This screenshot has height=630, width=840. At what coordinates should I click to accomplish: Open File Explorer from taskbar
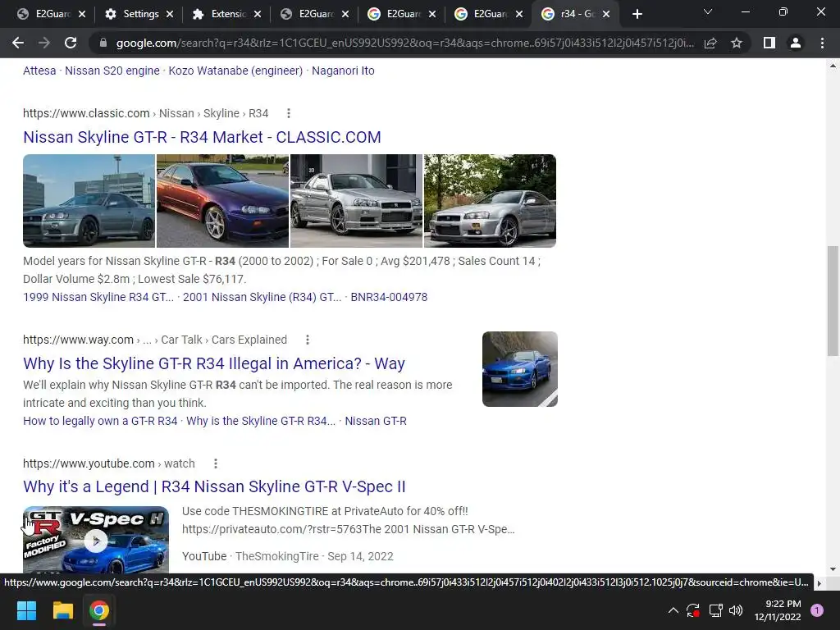tap(62, 610)
